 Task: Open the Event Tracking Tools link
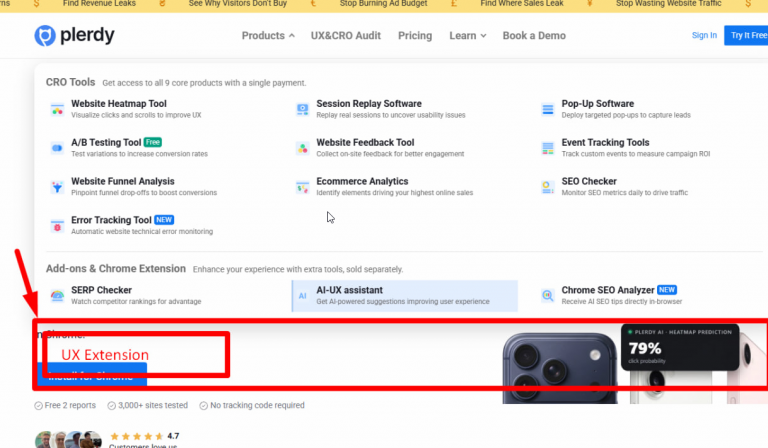(605, 142)
